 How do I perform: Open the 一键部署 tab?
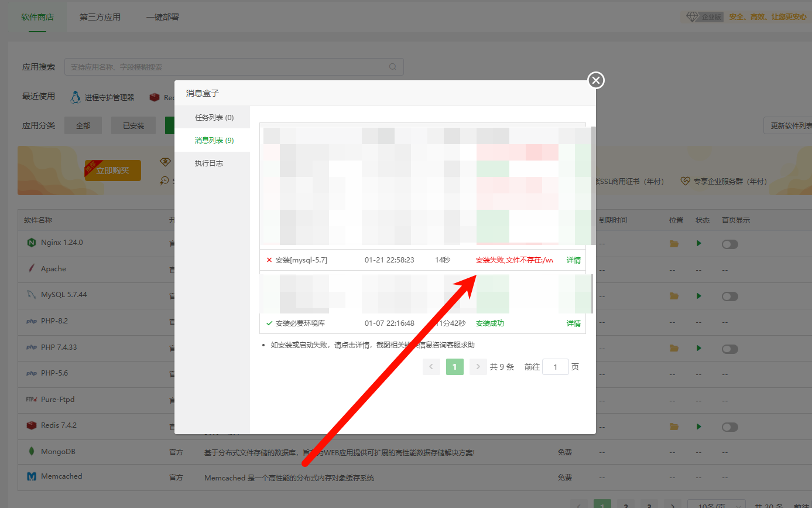pyautogui.click(x=163, y=17)
